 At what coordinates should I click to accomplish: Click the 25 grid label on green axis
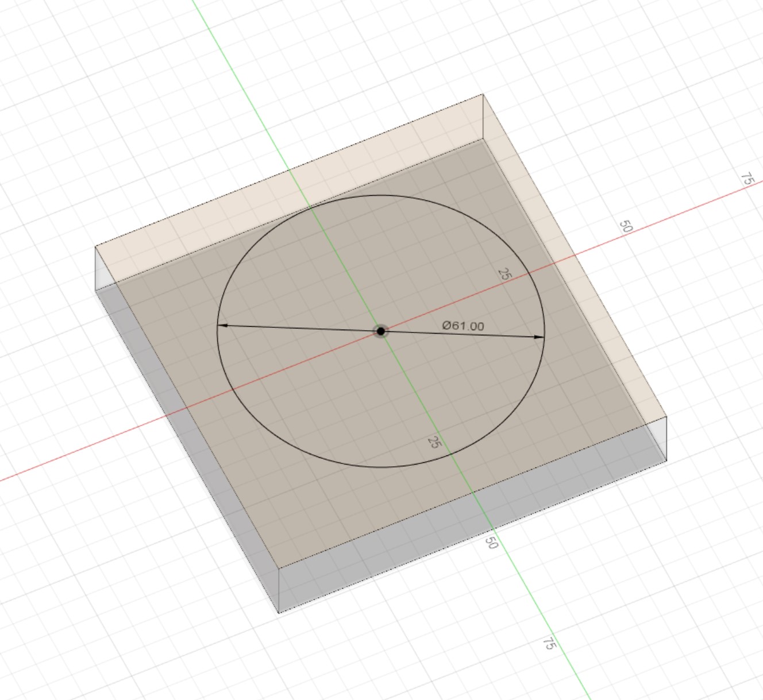click(x=434, y=443)
